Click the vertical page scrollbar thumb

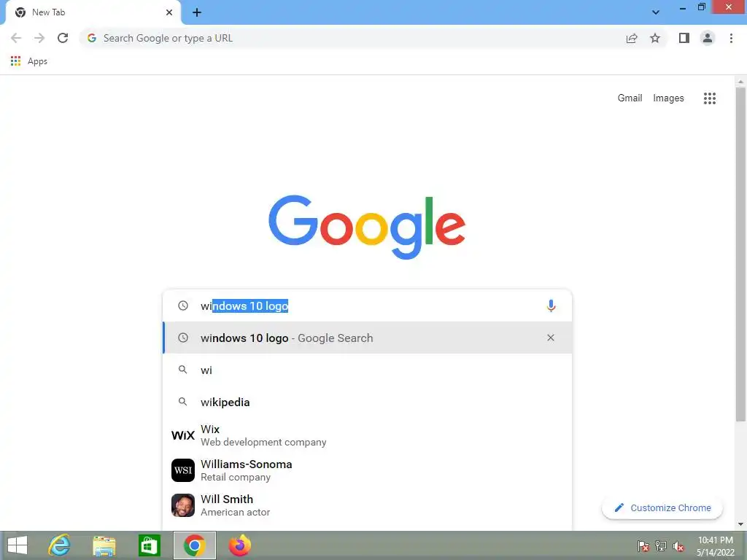click(740, 254)
